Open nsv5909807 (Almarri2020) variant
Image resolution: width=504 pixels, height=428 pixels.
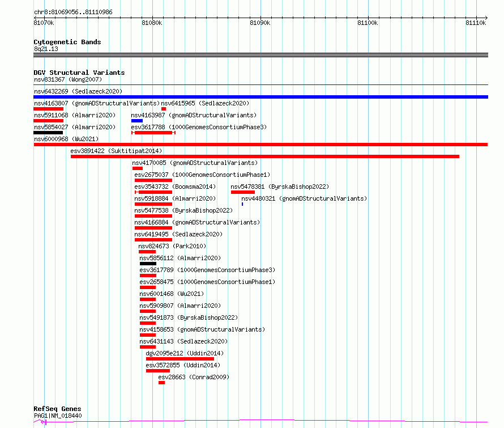(x=180, y=306)
